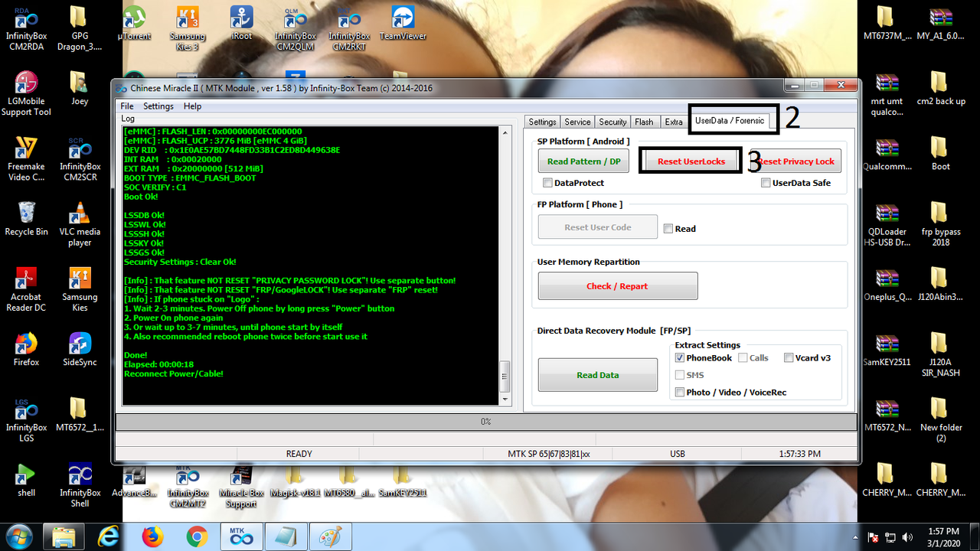This screenshot has width=980, height=551.
Task: Open InfinityBox CM2RKT shortcut
Action: pyautogui.click(x=349, y=24)
